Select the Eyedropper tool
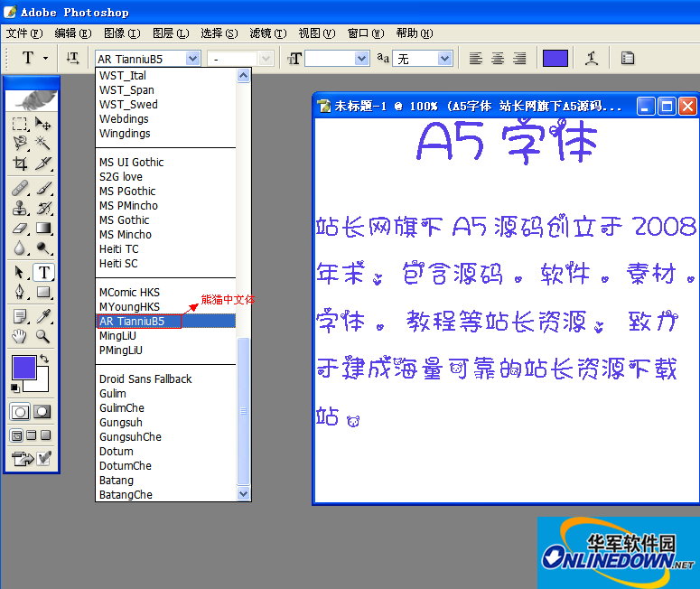 point(43,316)
